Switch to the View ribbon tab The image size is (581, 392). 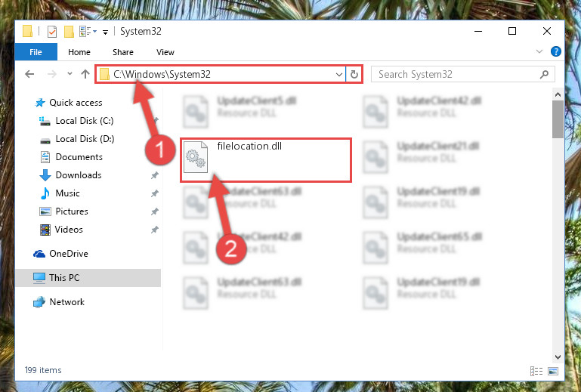click(165, 52)
